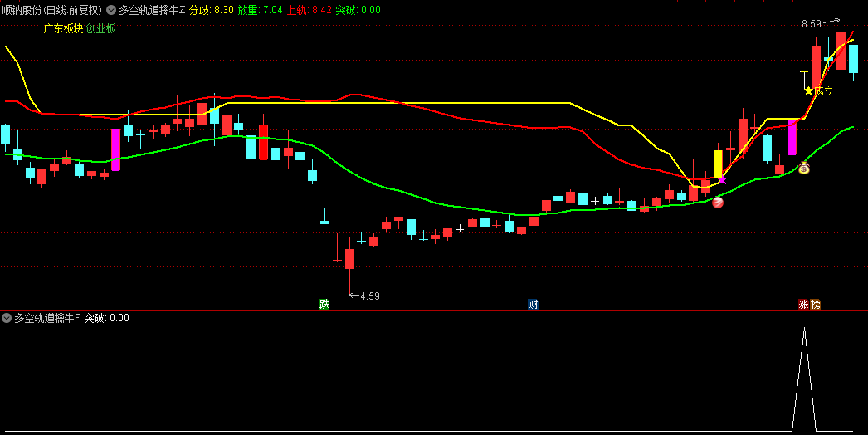Viewport: 868px width, 435px height.
Task: Click the money bag signal icon
Action: coord(804,168)
